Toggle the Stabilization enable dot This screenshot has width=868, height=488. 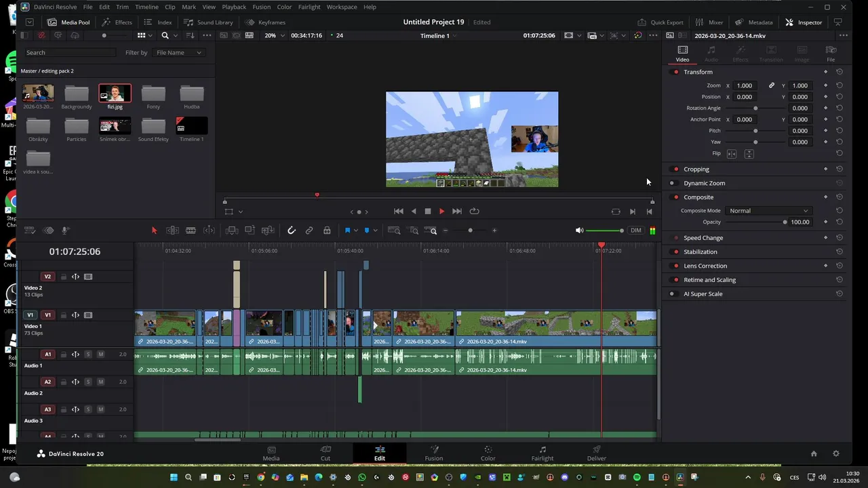675,252
